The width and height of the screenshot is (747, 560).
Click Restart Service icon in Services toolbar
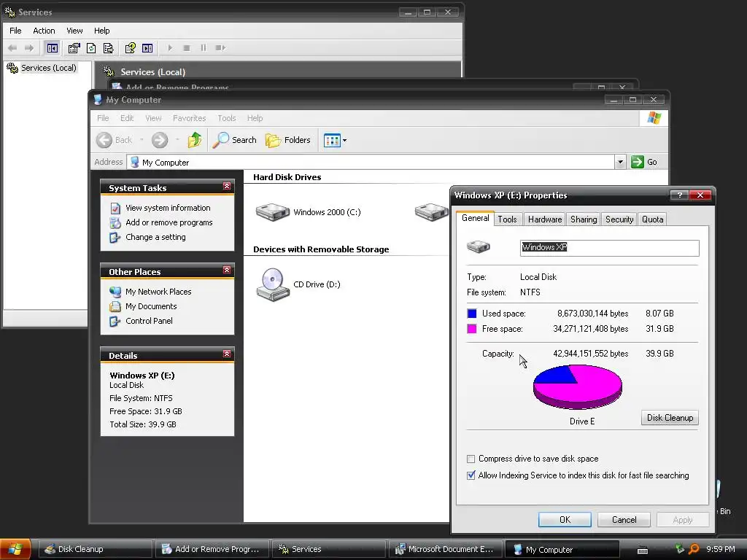point(220,47)
